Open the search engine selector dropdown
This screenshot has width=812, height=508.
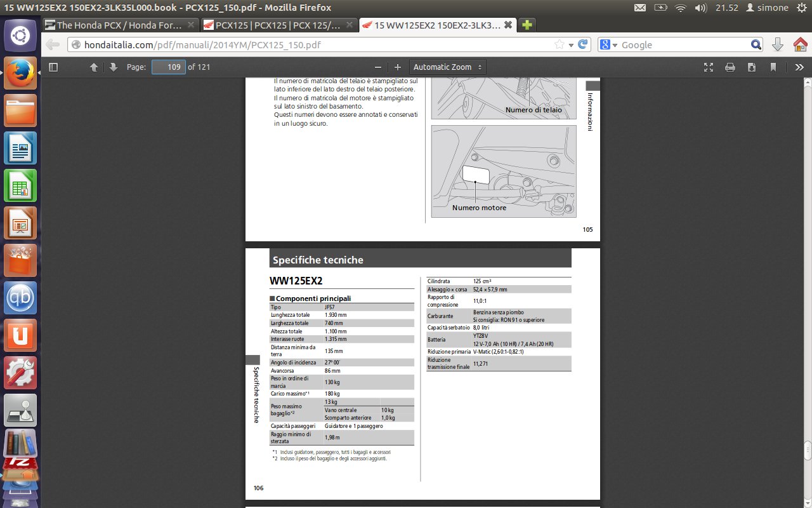pyautogui.click(x=608, y=45)
